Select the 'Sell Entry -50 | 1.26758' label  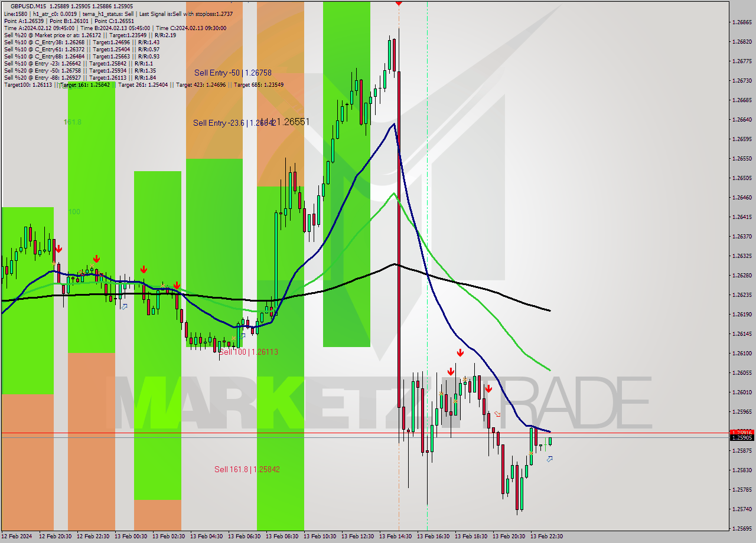(233, 73)
